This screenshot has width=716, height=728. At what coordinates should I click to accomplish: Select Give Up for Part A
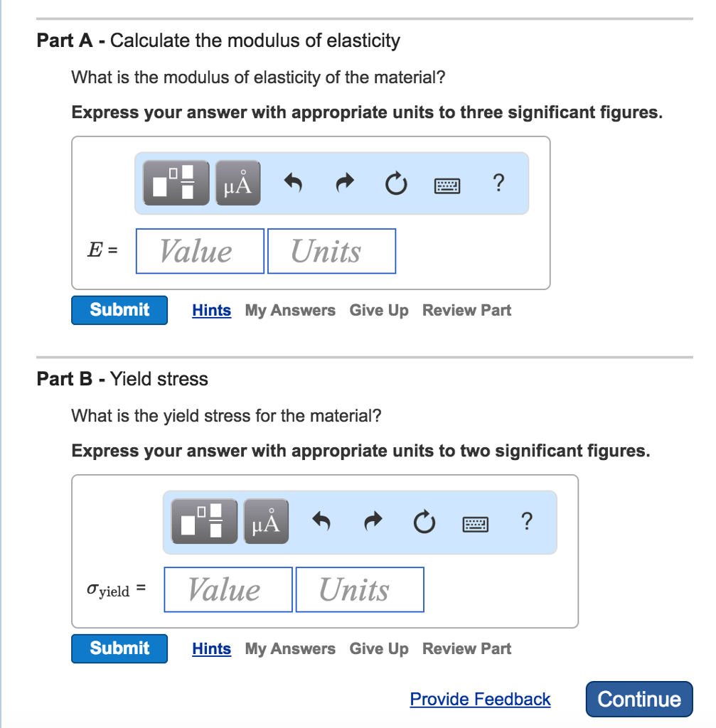click(x=378, y=310)
